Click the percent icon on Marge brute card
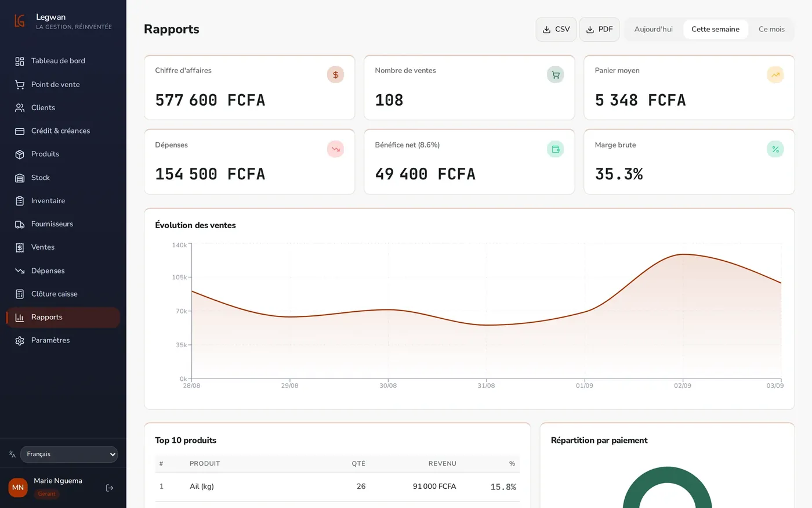The image size is (812, 508). [775, 149]
